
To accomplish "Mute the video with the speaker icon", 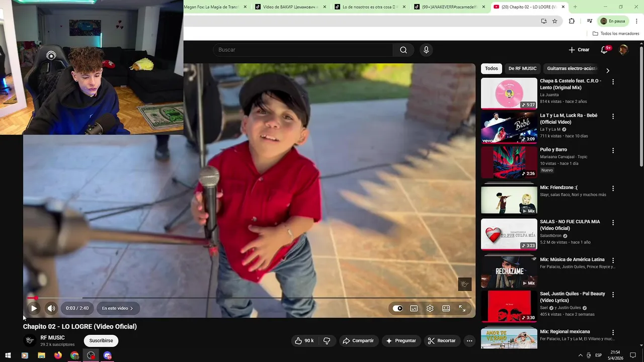I will pyautogui.click(x=51, y=308).
